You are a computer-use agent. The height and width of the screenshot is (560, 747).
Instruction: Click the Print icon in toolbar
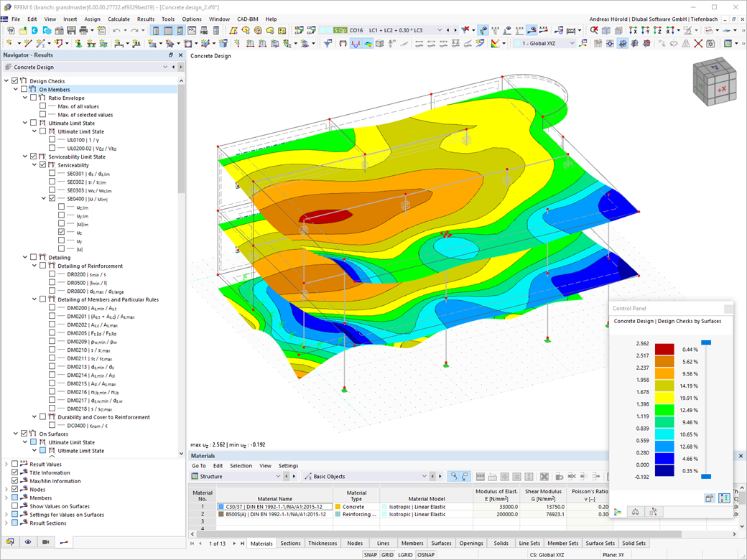coord(83,31)
